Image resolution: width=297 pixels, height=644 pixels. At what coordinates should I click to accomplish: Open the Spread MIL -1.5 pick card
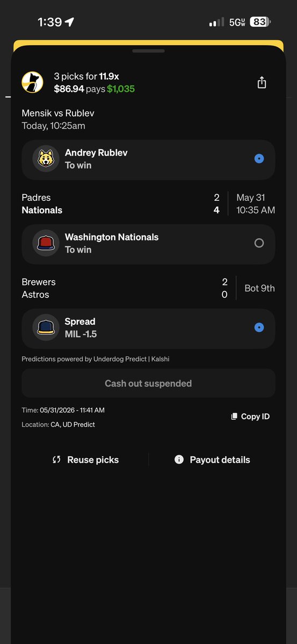[148, 328]
